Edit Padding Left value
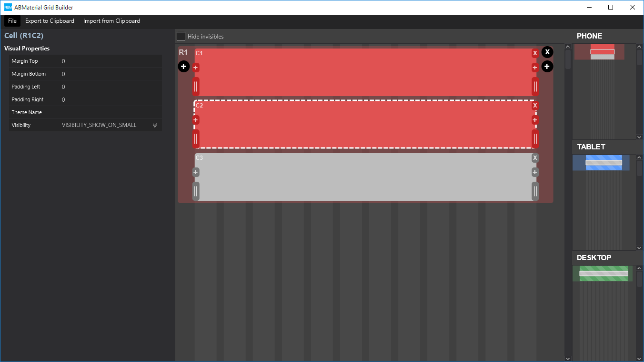 (111, 87)
